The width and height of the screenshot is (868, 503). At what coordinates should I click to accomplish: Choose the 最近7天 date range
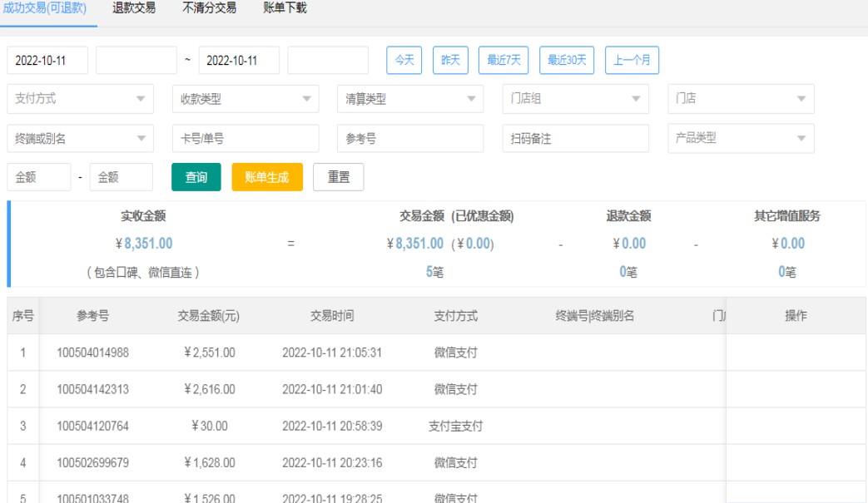tap(503, 60)
